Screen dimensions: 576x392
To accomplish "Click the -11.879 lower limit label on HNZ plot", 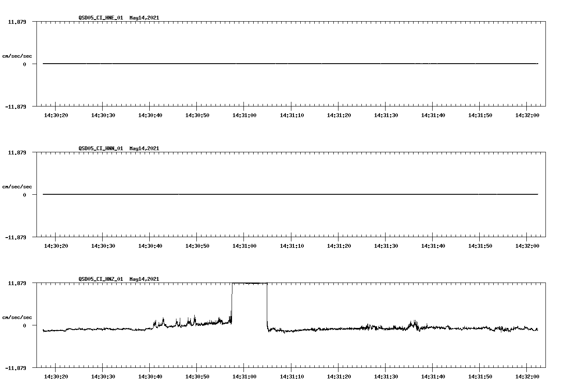I will pos(15,367).
